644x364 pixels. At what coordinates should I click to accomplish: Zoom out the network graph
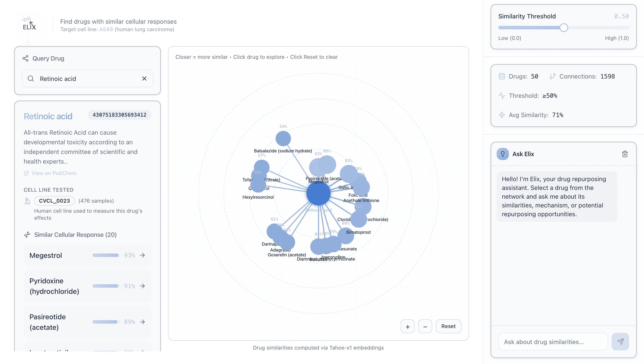pos(425,327)
